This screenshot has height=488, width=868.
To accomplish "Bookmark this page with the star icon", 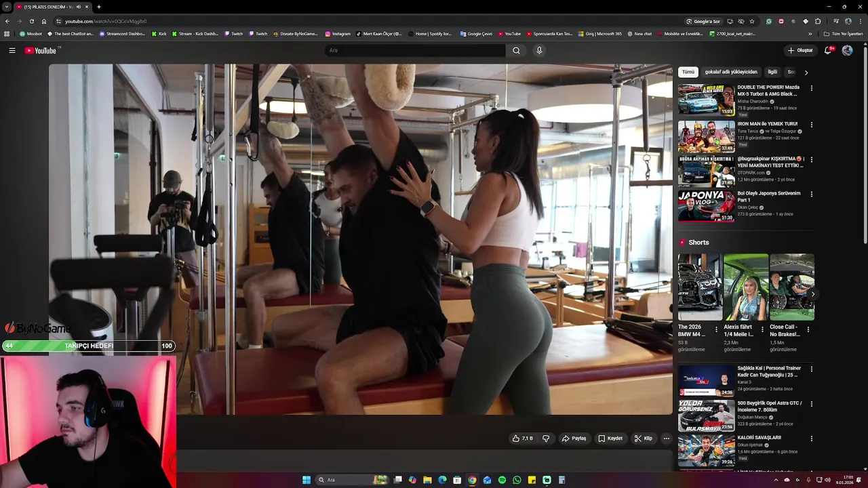I will coord(752,21).
